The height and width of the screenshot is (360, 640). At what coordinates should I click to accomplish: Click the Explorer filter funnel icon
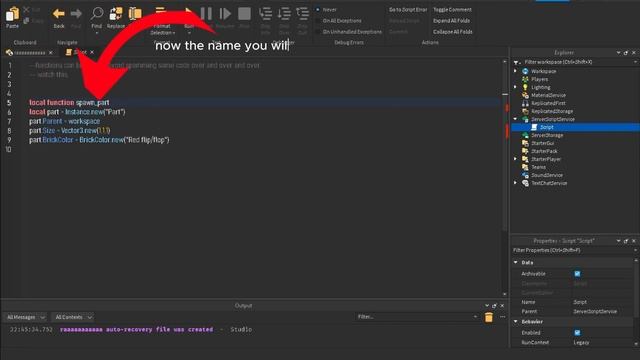click(x=516, y=62)
